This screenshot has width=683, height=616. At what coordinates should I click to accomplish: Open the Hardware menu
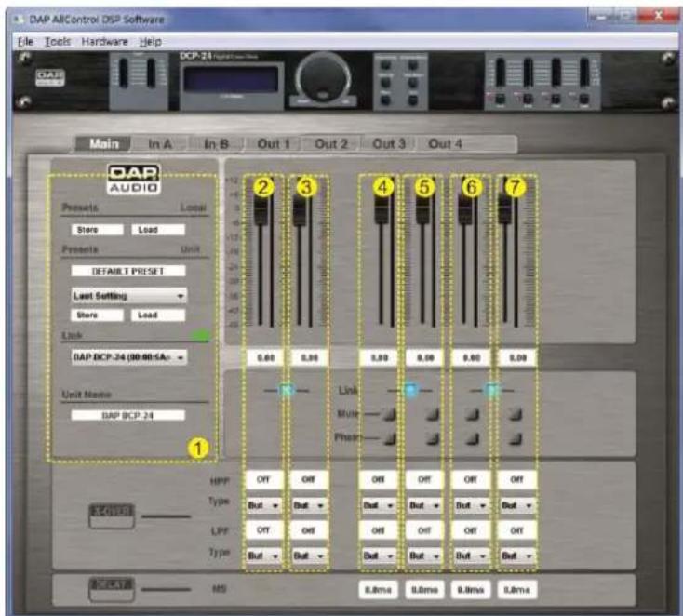pyautogui.click(x=104, y=42)
